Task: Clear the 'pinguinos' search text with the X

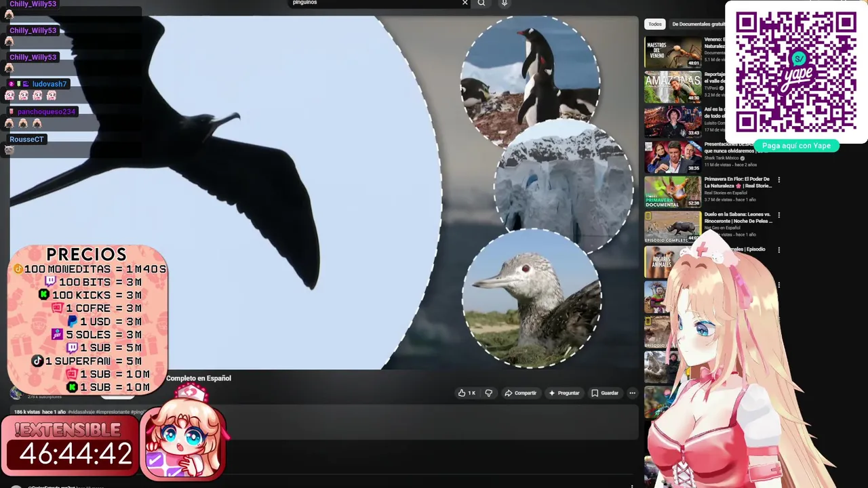Action: coord(465,3)
